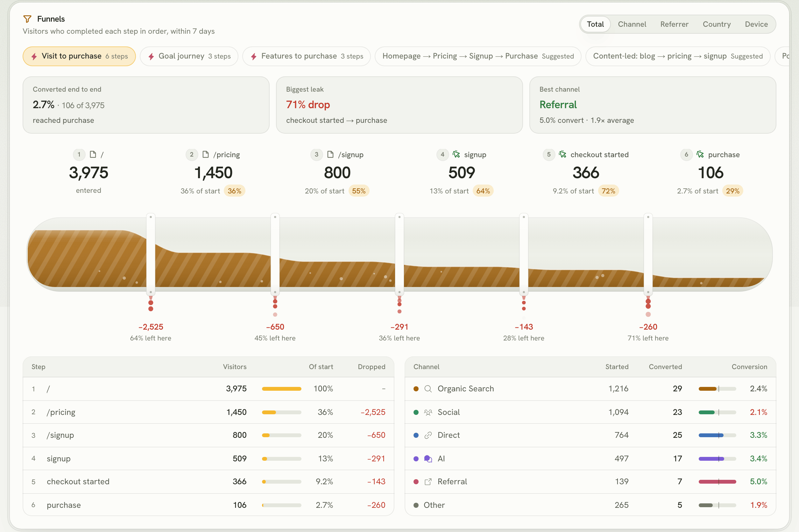The image size is (799, 532).
Task: Click the link icon for Direct channel
Action: coord(428,435)
